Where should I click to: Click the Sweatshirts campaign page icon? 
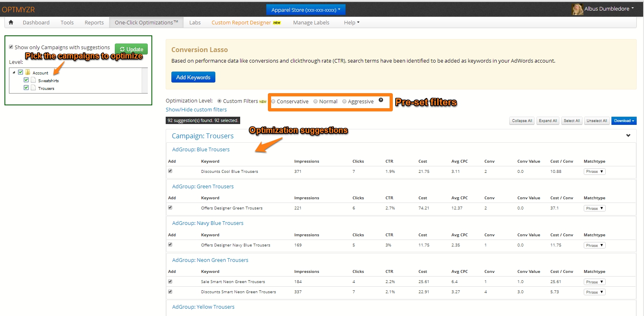click(x=33, y=80)
